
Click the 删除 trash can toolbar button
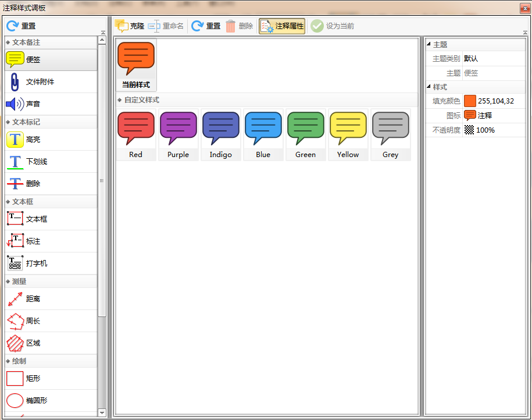point(239,26)
